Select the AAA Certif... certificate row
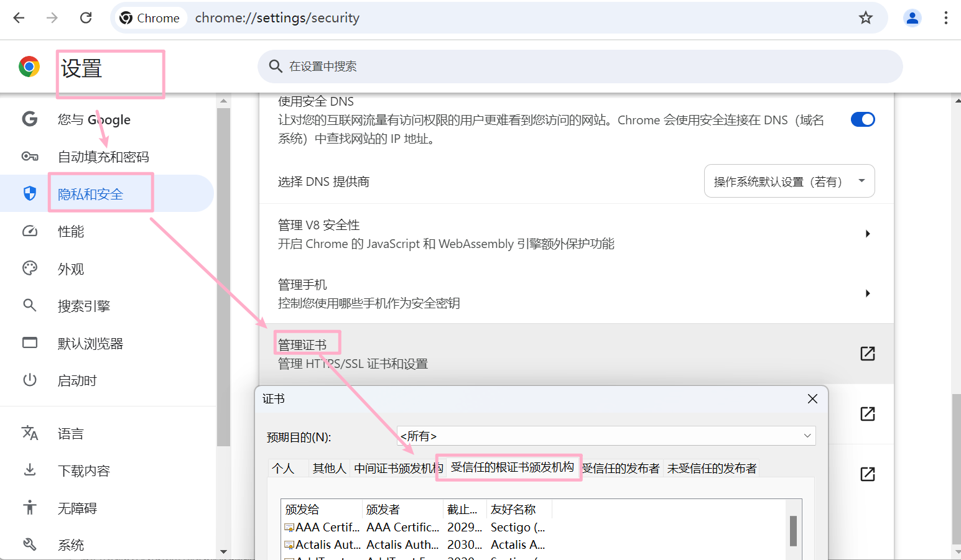Viewport: 961px width, 560px height. (x=415, y=528)
